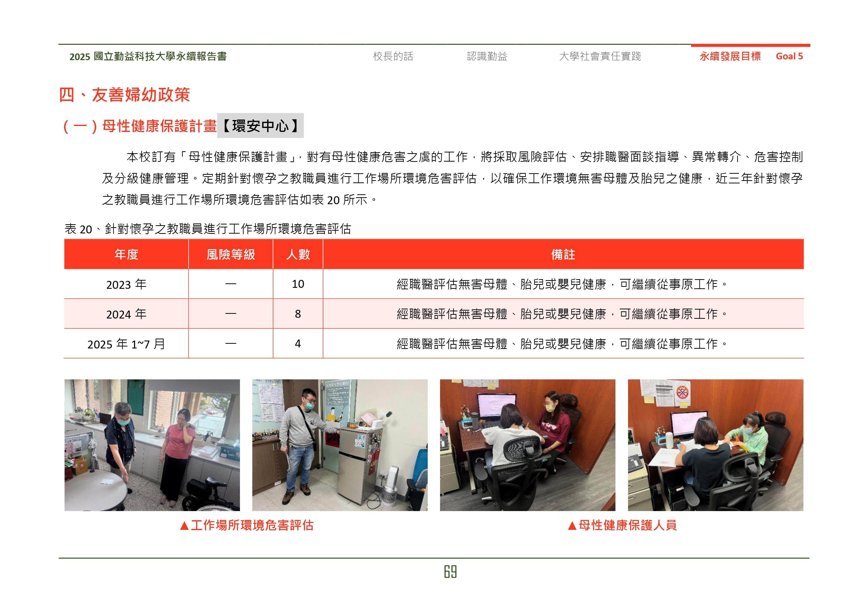
Task: Click the page number 69 footer
Action: coord(450,572)
